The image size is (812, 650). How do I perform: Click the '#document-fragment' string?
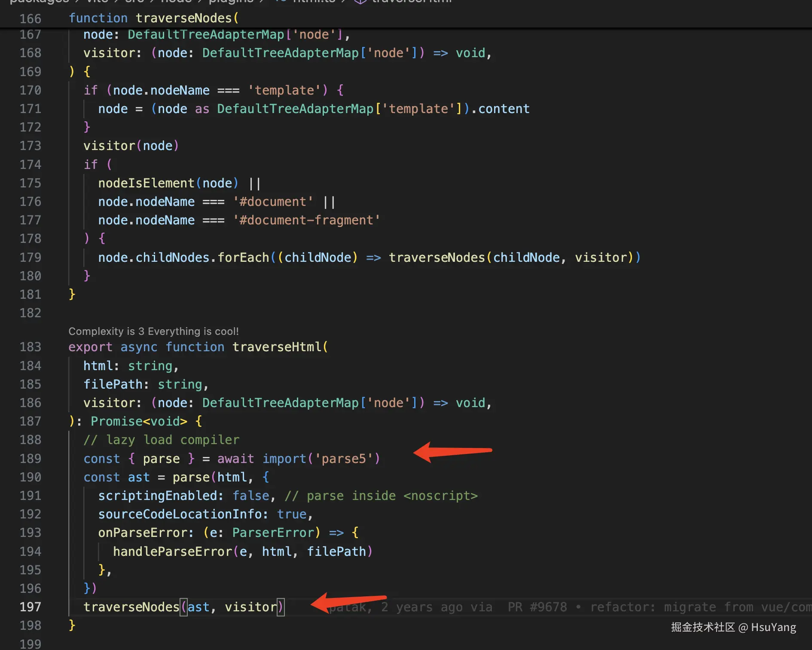point(307,220)
